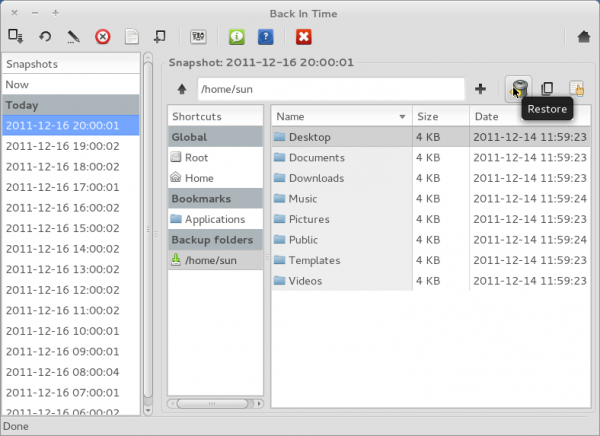Viewport: 600px width, 436px height.
Task: Select the Home shortcut
Action: 215,178
